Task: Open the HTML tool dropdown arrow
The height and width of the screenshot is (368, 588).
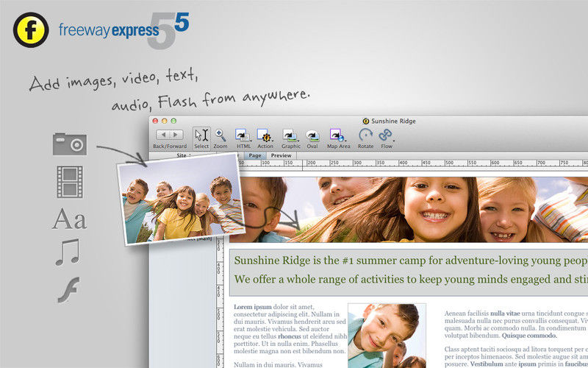Action: point(250,141)
